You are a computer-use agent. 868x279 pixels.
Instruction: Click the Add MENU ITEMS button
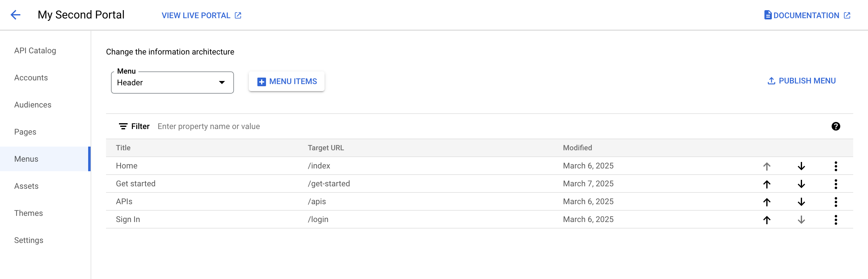click(286, 81)
